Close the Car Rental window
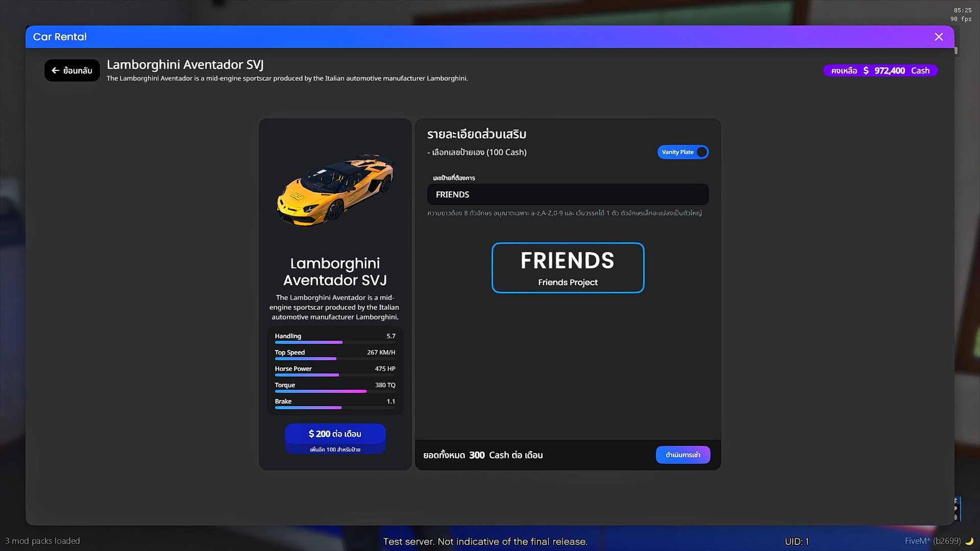Screen dimensions: 980x551 click(939, 37)
